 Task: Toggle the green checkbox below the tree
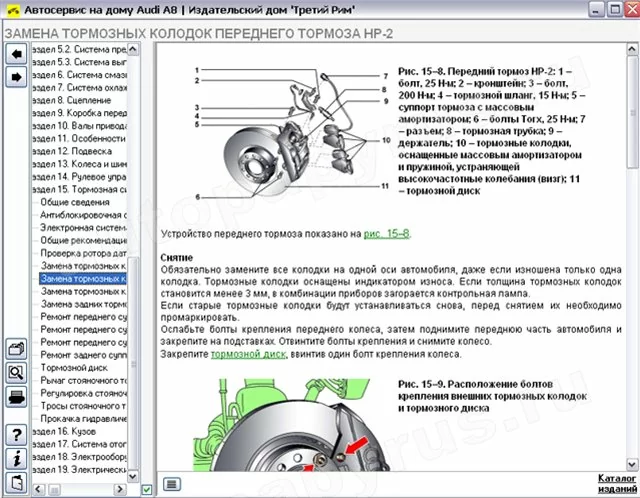click(x=147, y=489)
